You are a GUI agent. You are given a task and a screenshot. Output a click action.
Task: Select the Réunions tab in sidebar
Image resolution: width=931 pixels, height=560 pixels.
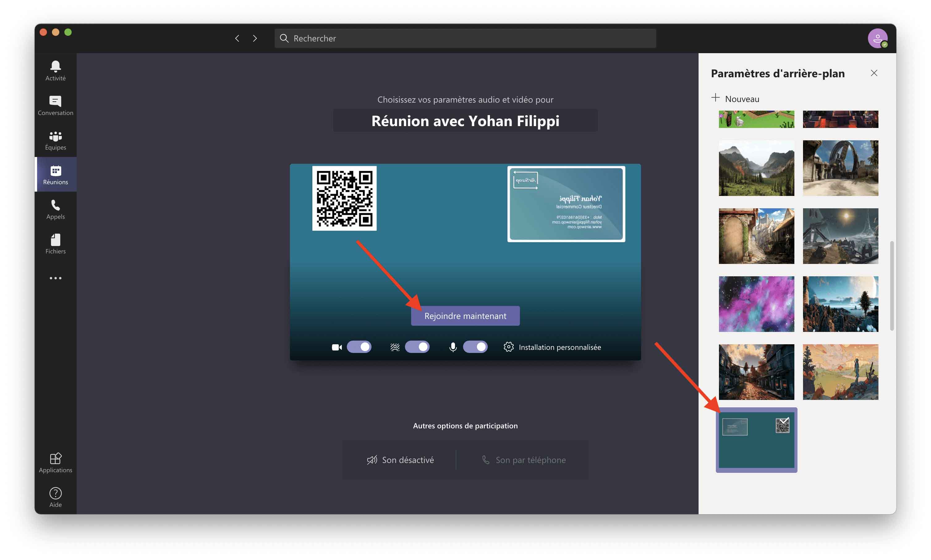(55, 175)
